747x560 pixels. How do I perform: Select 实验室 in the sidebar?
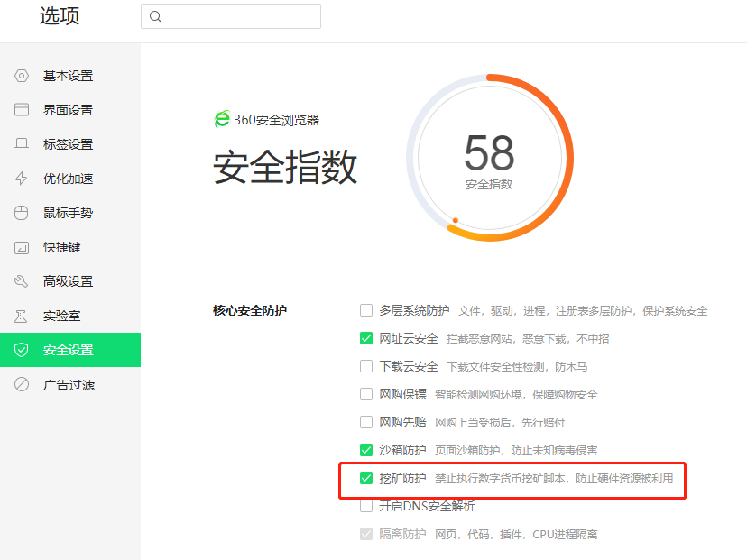[70, 316]
